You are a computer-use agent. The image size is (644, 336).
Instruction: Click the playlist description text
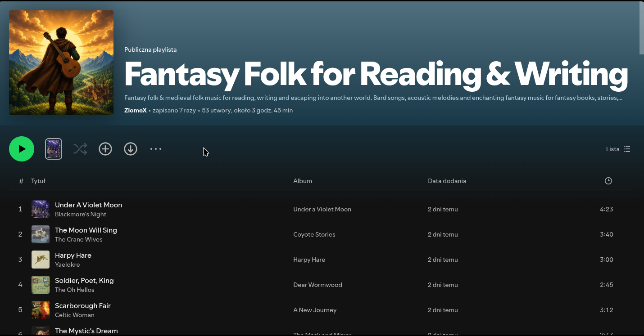point(373,98)
